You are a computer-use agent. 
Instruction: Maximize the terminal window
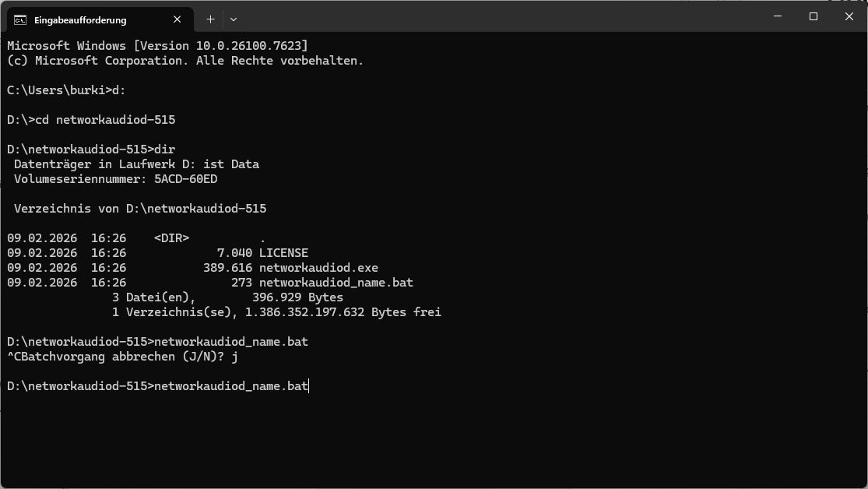[x=814, y=16]
